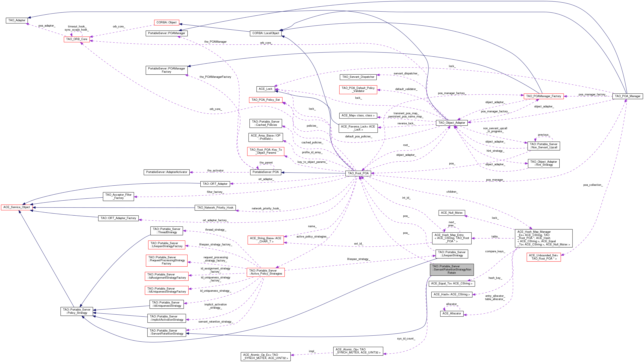The width and height of the screenshot is (644, 362).
Task: Open the TAO_Adapter class box
Action: (x=17, y=20)
